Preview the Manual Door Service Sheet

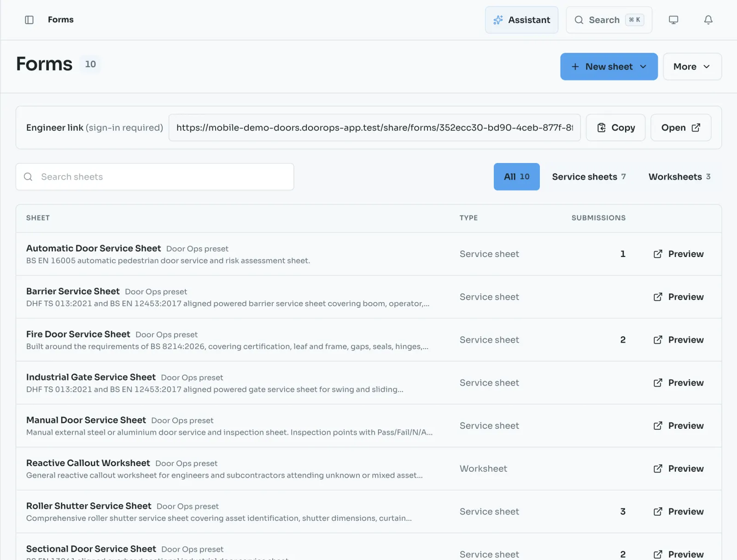[x=679, y=426]
